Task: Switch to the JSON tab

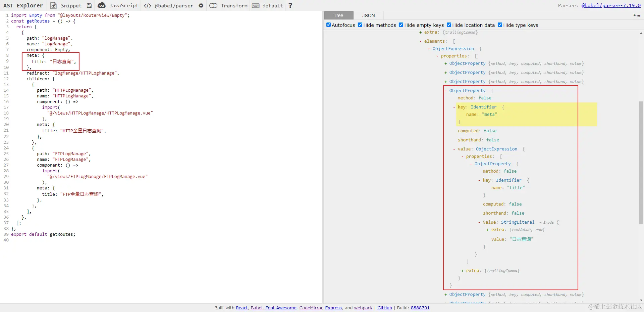Action: pyautogui.click(x=368, y=15)
